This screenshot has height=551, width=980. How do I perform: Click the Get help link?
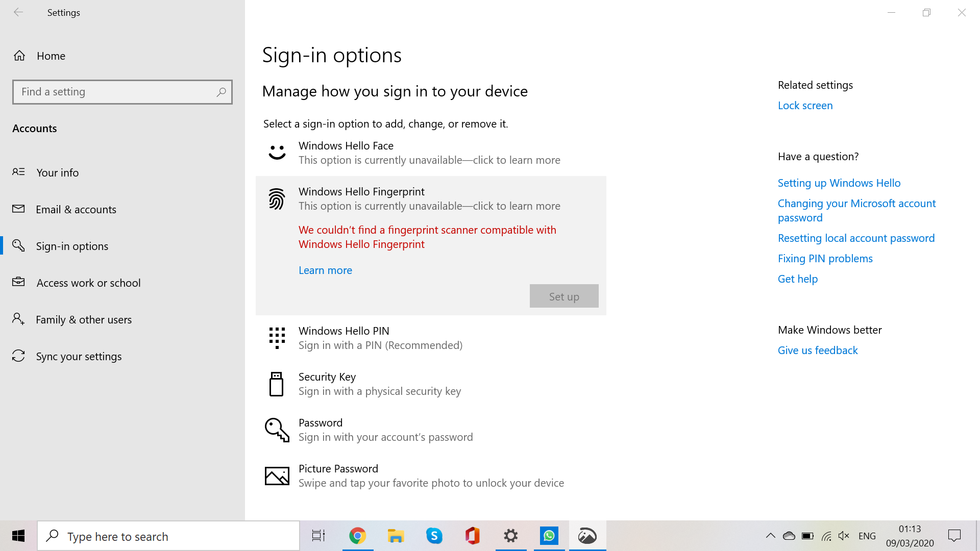tap(797, 279)
